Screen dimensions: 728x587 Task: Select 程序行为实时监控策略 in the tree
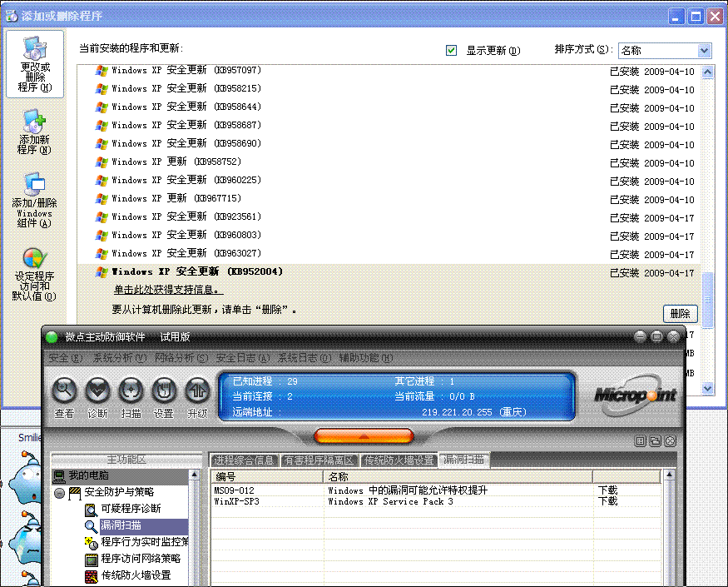pyautogui.click(x=145, y=542)
